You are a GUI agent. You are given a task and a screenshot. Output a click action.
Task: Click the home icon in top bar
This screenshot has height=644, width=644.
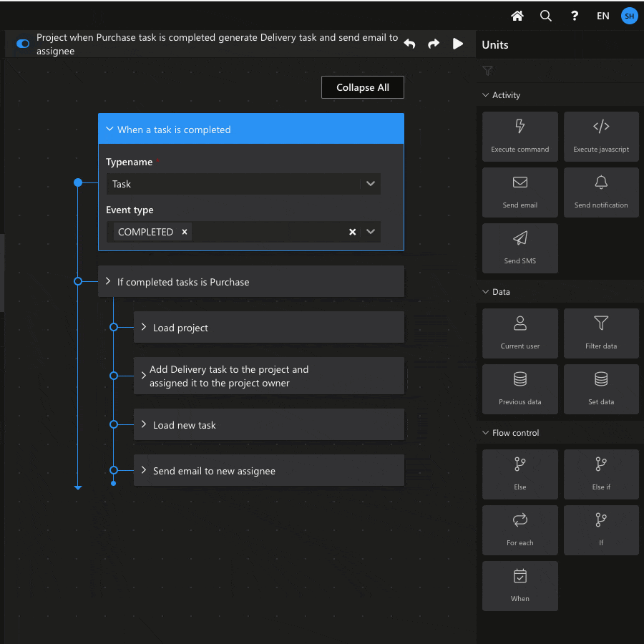(x=517, y=16)
